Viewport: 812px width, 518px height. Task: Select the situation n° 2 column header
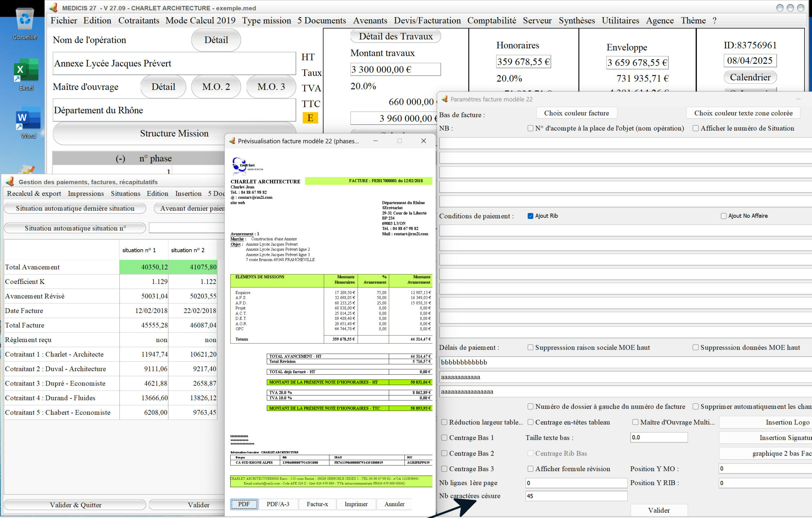click(193, 250)
